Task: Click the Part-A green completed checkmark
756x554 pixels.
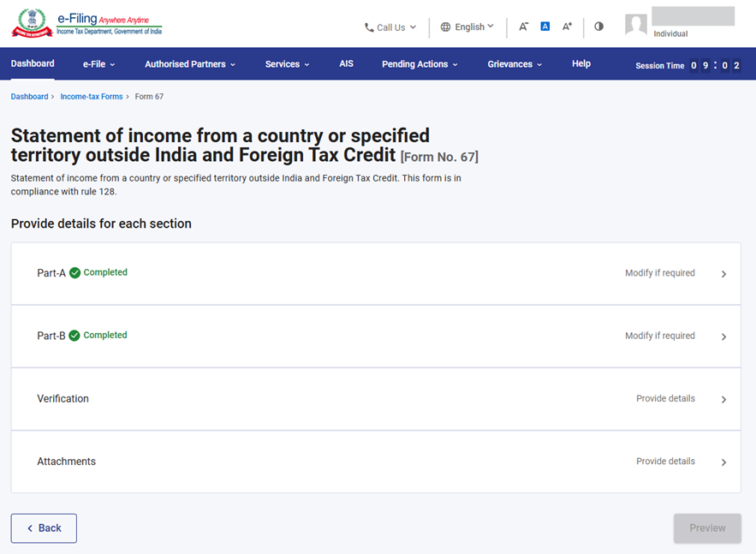Action: [x=74, y=273]
